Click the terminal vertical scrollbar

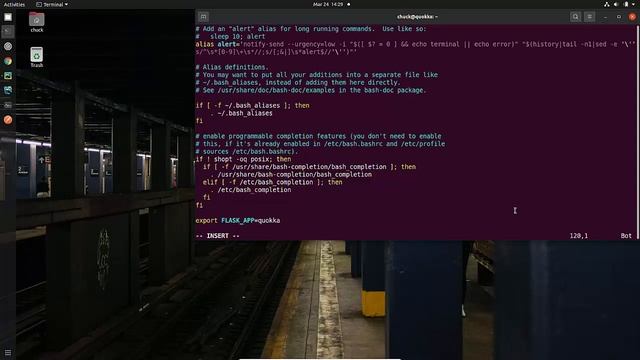638,132
